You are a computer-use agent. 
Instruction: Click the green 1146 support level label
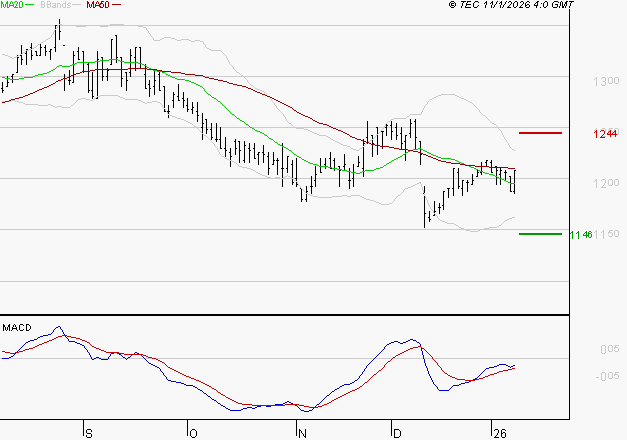[581, 235]
